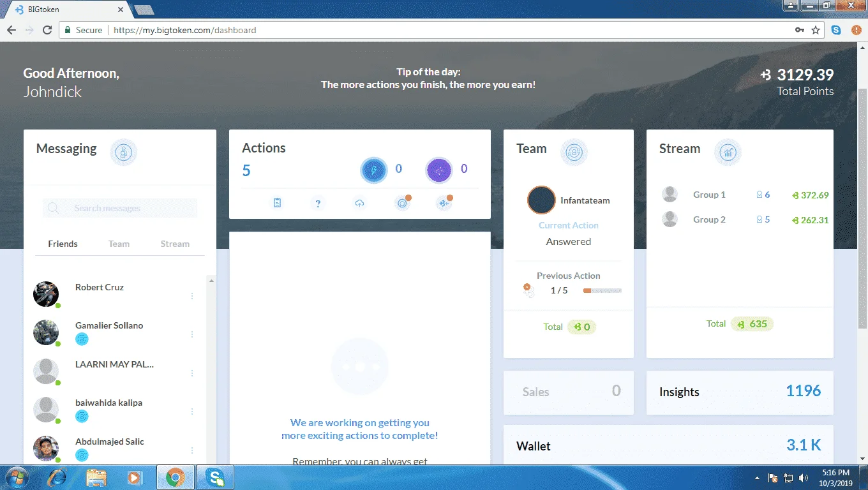Bookmark the page with the star icon
868x490 pixels.
pos(816,30)
